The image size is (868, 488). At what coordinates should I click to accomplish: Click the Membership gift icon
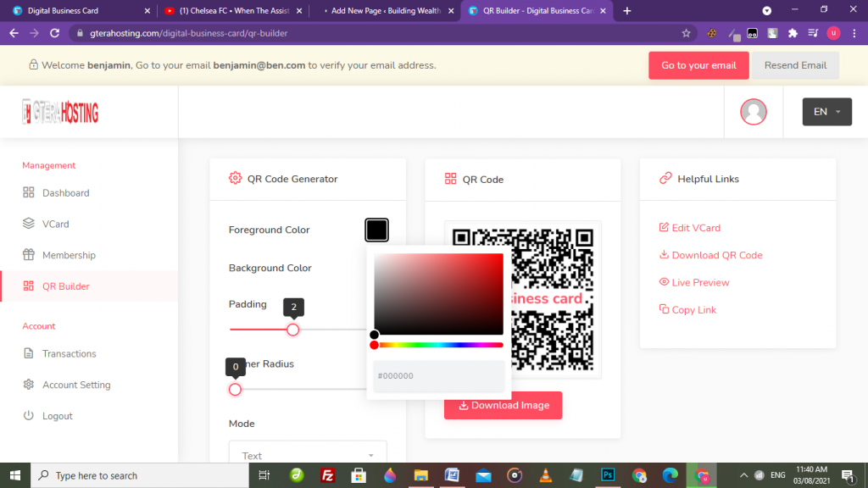(x=28, y=254)
